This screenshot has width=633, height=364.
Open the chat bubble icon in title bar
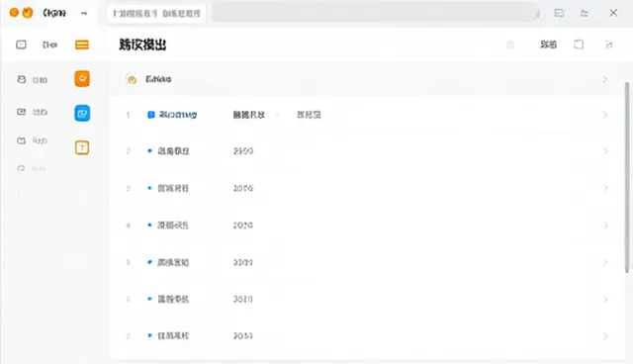tap(559, 13)
